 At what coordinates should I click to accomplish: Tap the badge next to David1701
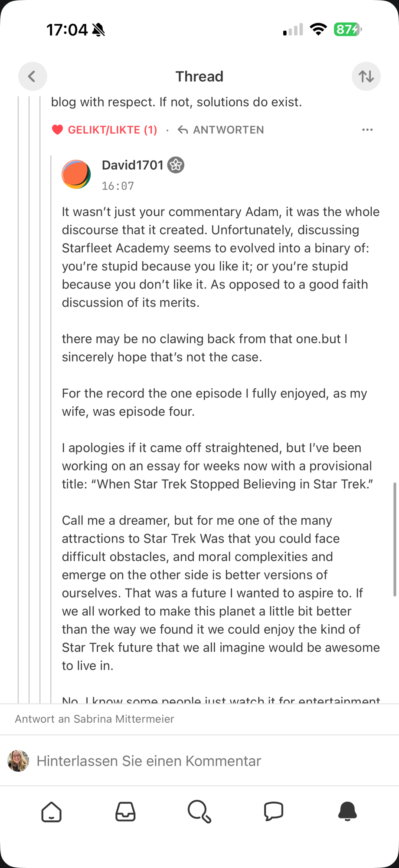(x=176, y=165)
